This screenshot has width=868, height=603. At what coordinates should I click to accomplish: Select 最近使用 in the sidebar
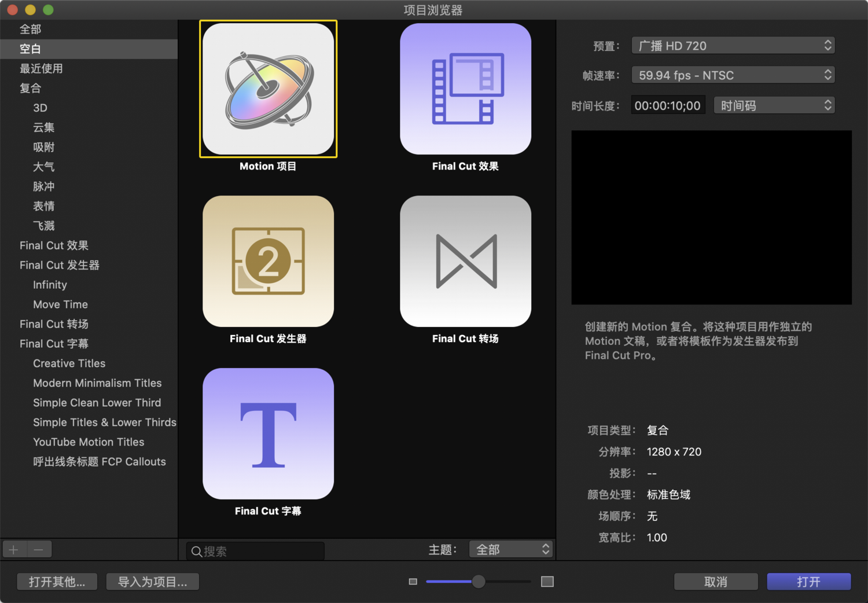tap(89, 69)
